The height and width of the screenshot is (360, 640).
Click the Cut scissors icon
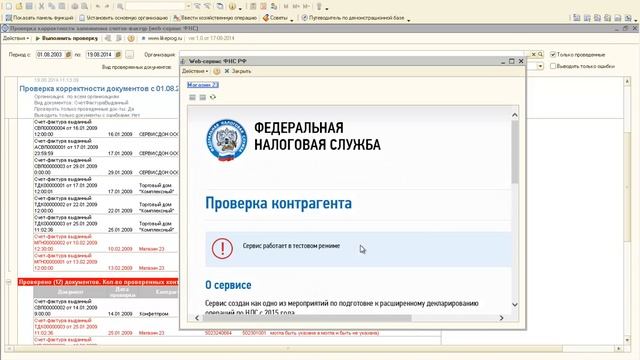coord(41,6)
